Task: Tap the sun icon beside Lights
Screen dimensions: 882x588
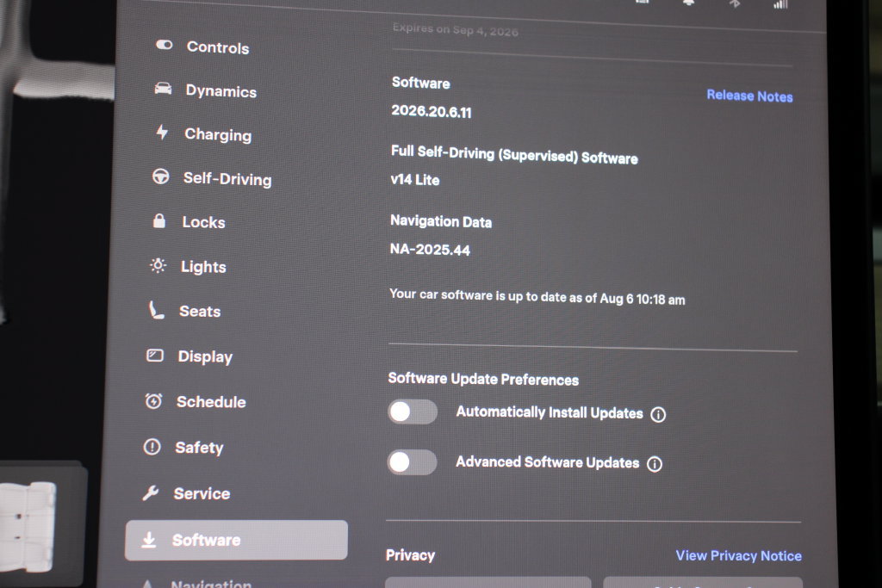Action: (x=158, y=265)
